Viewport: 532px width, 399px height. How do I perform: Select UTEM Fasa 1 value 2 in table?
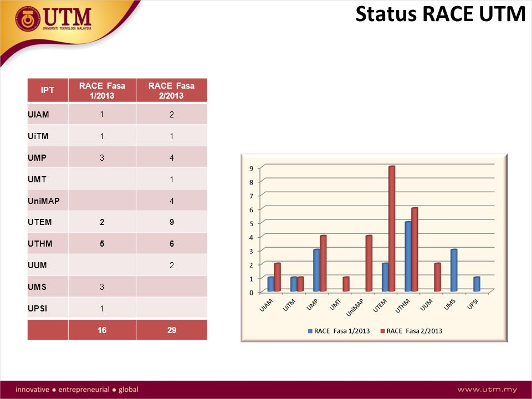(102, 222)
